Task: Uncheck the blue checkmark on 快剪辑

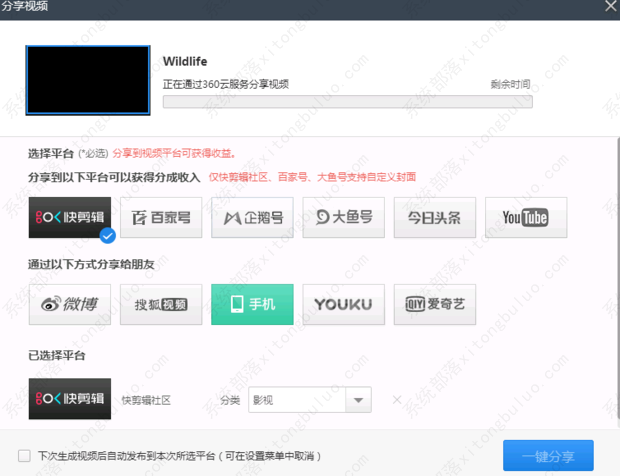Action: [x=108, y=236]
